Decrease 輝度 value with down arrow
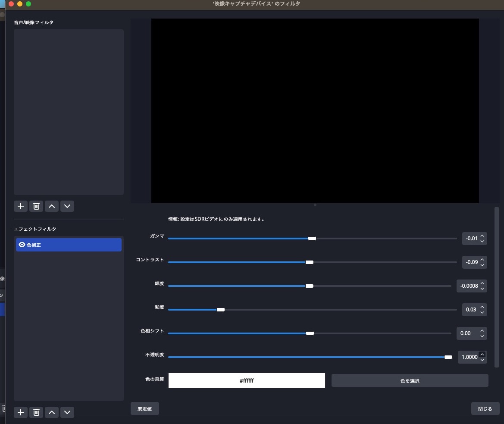504x424 pixels. [482, 289]
